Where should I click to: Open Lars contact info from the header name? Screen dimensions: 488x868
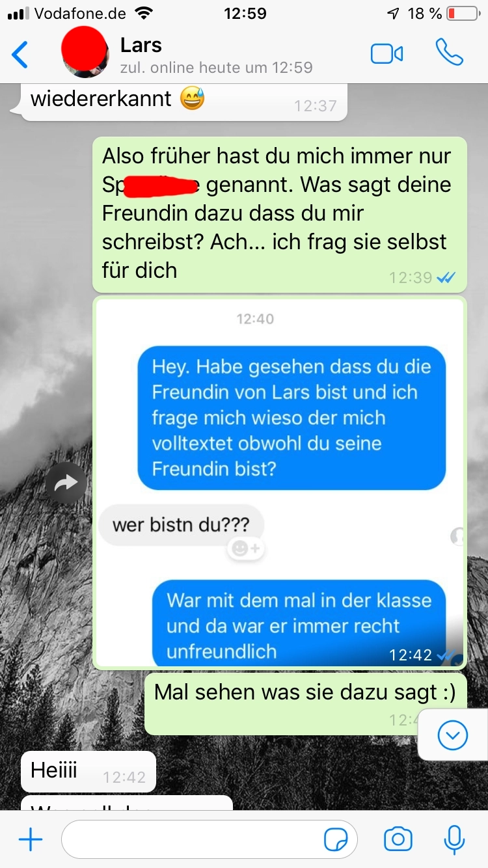(141, 45)
